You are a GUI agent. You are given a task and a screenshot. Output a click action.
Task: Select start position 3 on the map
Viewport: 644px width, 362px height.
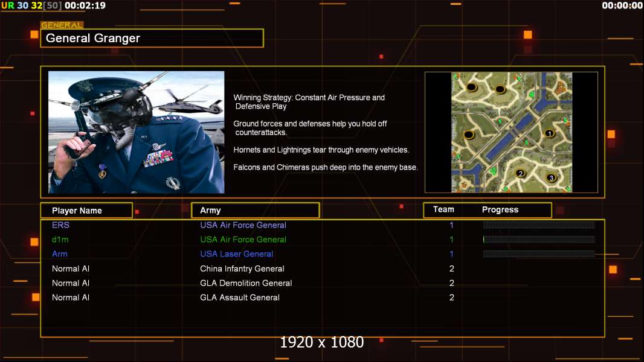tap(551, 177)
